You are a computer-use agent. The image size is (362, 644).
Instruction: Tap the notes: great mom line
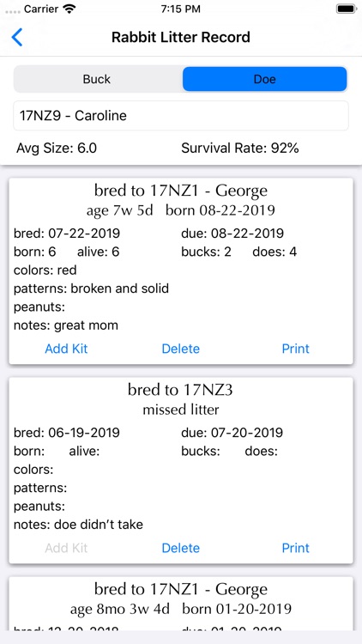click(66, 325)
